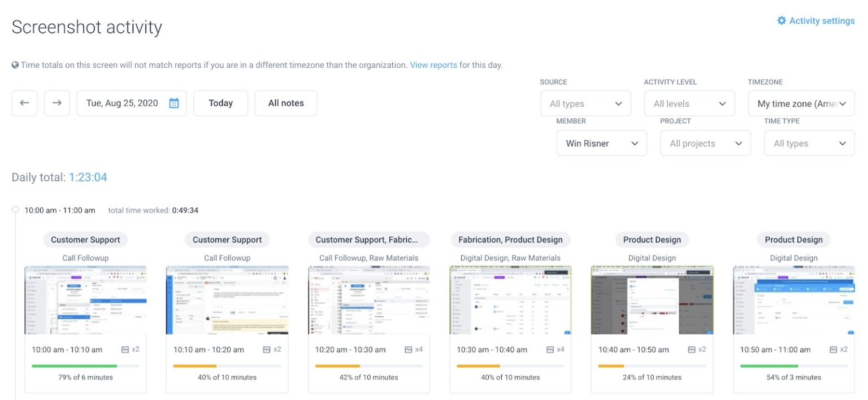Click the next day arrow

pyautogui.click(x=57, y=103)
